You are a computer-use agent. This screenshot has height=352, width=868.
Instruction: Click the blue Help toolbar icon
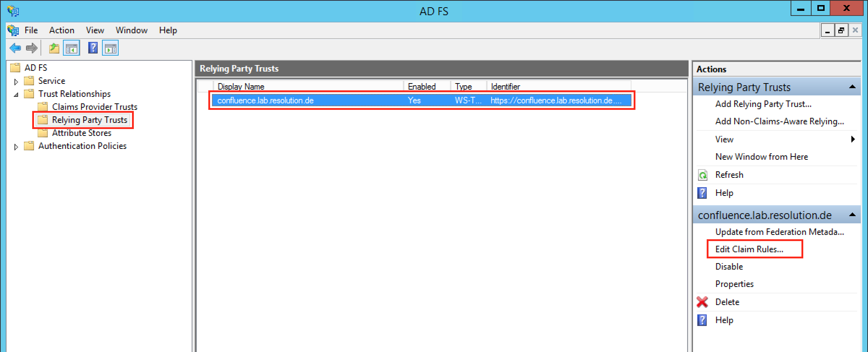(93, 48)
